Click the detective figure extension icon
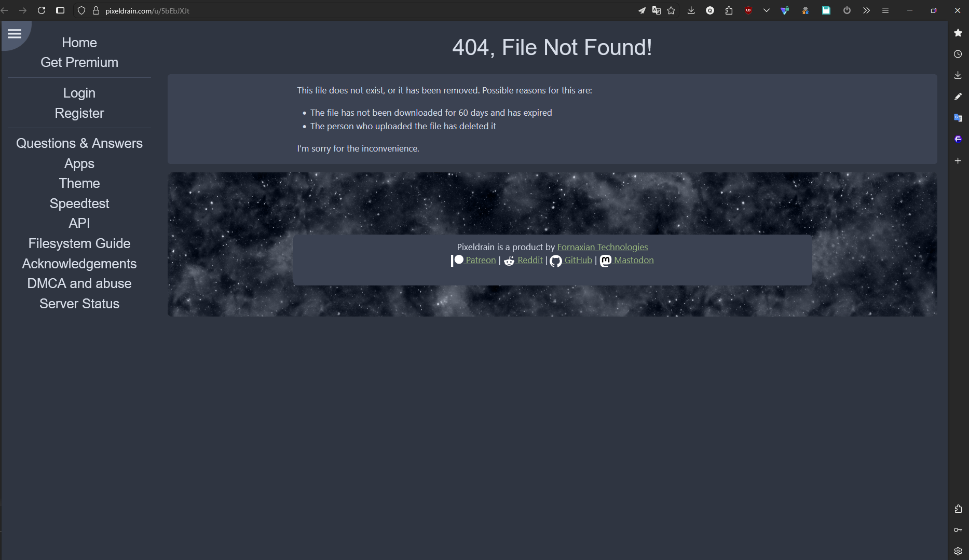This screenshot has width=969, height=560. (805, 10)
